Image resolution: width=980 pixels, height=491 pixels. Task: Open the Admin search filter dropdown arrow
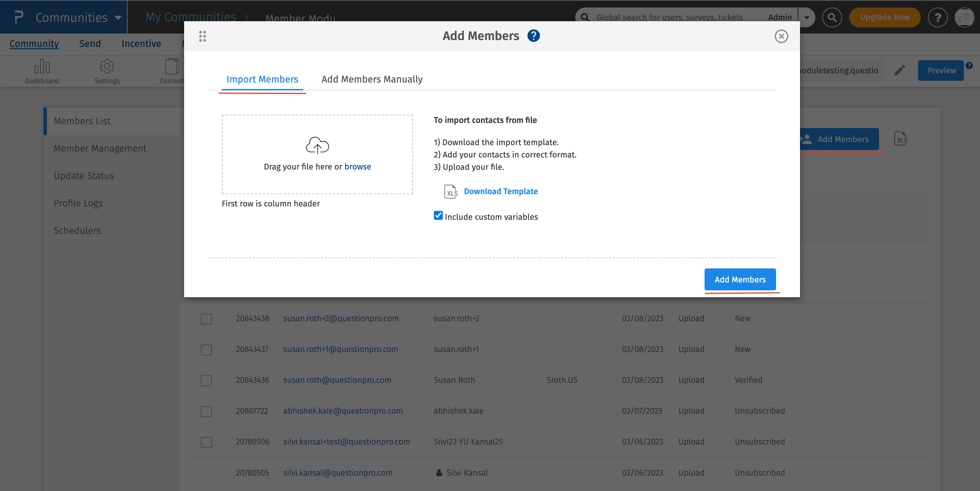(x=807, y=17)
